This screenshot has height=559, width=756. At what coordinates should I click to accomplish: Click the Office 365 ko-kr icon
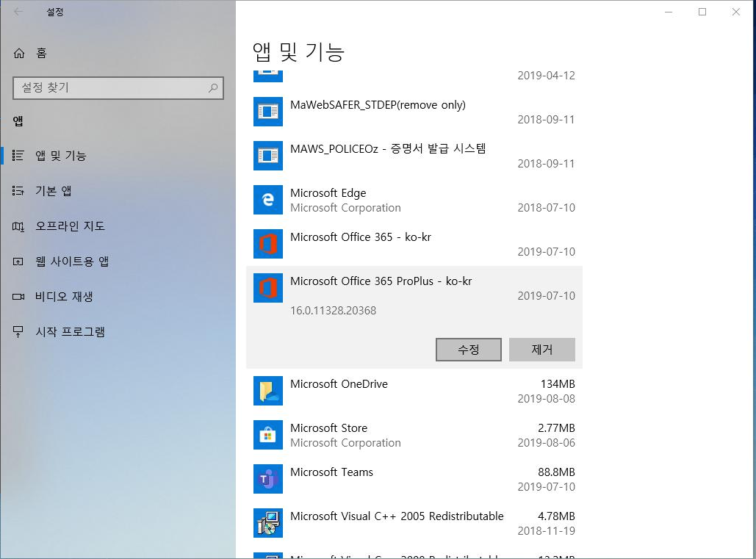(x=268, y=243)
